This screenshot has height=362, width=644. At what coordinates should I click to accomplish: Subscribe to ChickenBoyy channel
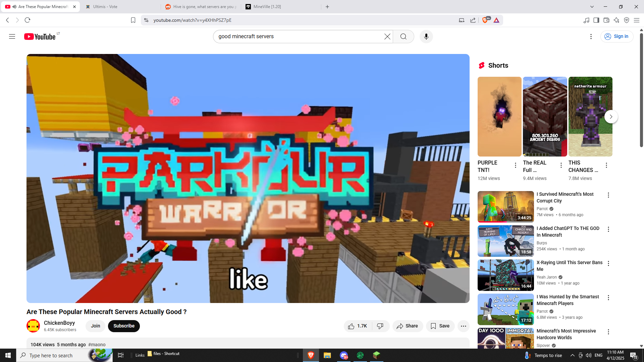[x=124, y=326]
